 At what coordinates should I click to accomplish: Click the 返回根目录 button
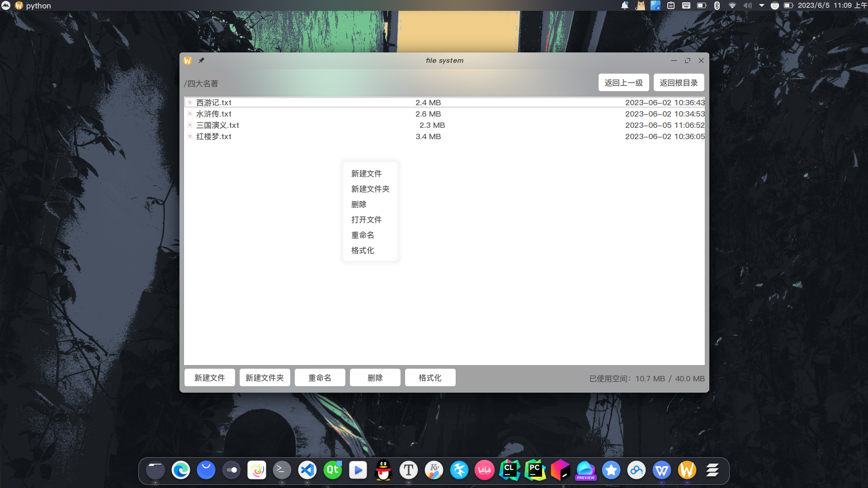tap(679, 83)
